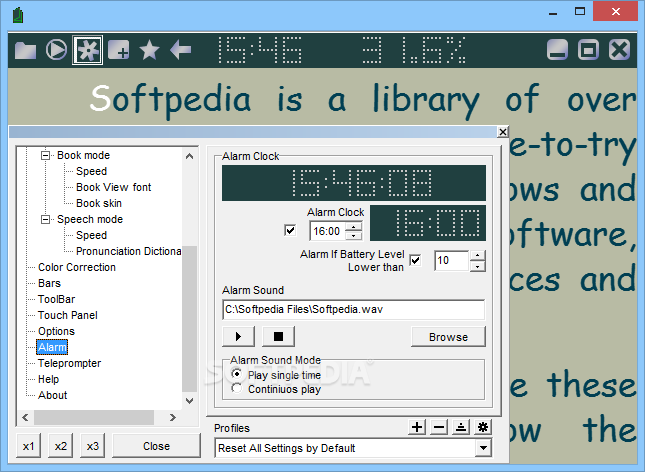Disable the Alarm Clock checkbox
The image size is (645, 472).
click(290, 230)
